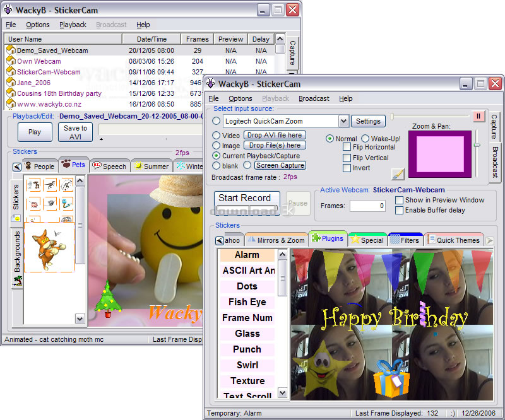Switch to the Speech sticker tab
Image resolution: width=505 pixels, height=420 pixels.
(x=110, y=166)
